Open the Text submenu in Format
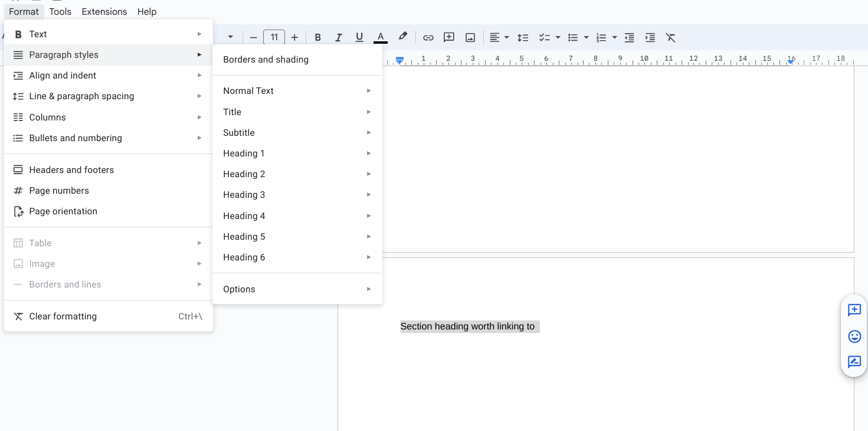 pyautogui.click(x=109, y=34)
